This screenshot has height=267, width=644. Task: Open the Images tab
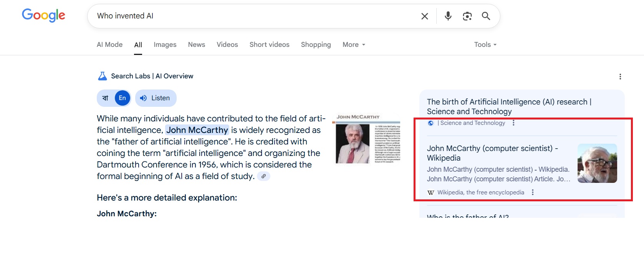(165, 45)
